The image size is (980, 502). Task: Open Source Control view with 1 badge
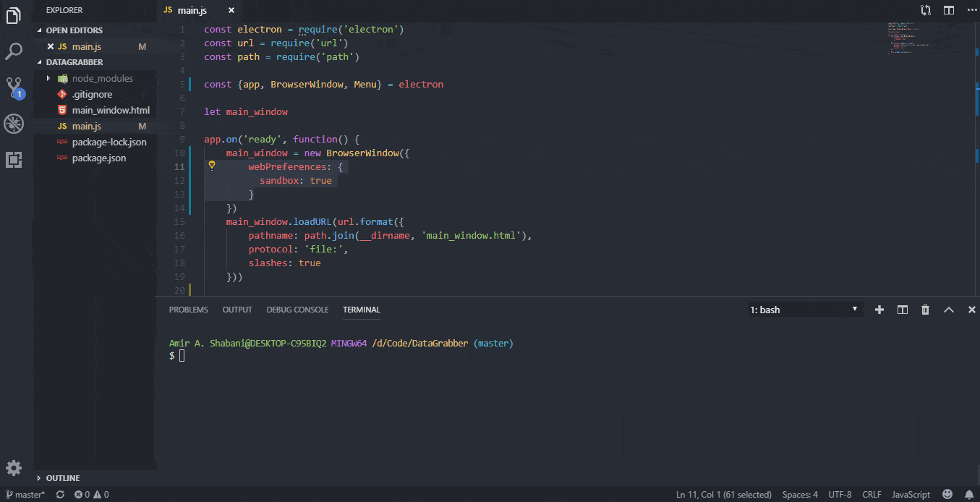pyautogui.click(x=14, y=88)
